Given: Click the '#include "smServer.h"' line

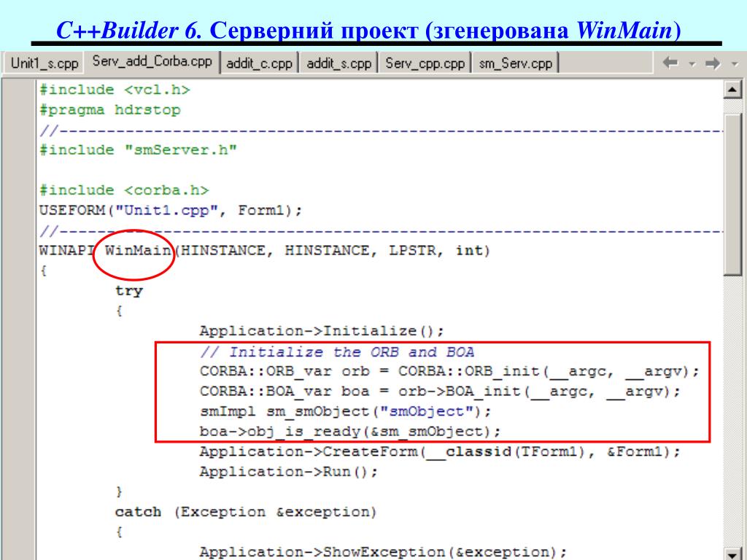Looking at the screenshot, I should point(138,149).
